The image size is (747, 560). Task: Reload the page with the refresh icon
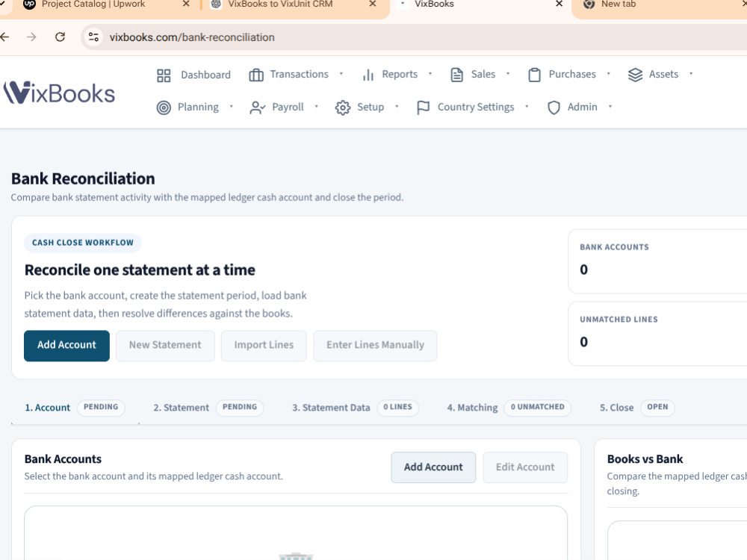click(x=60, y=37)
